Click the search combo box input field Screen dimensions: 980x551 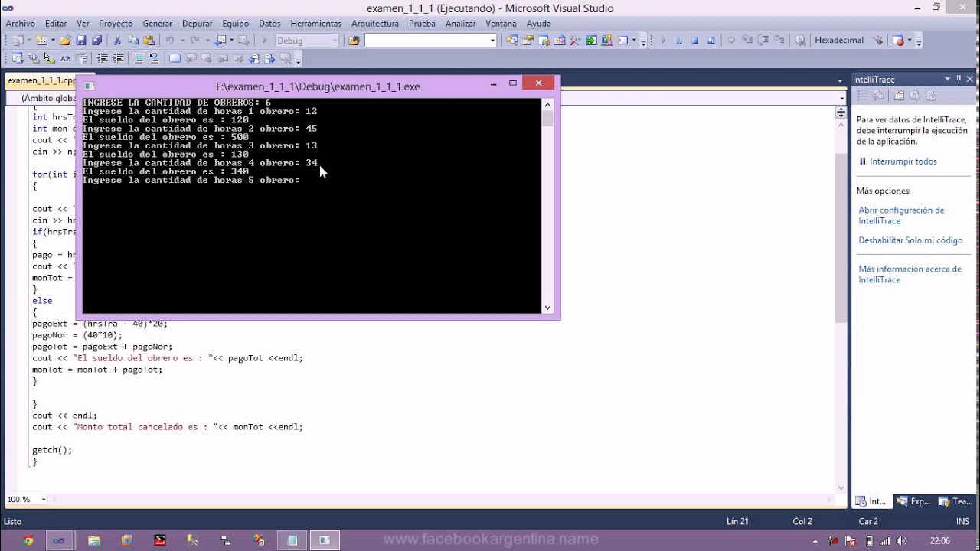[x=426, y=41]
